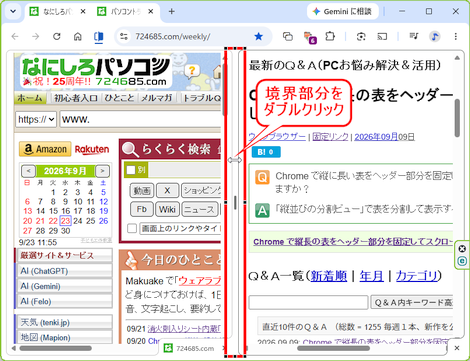Go to previous month in calendar
This screenshot has width=470, height=361.
click(29, 171)
